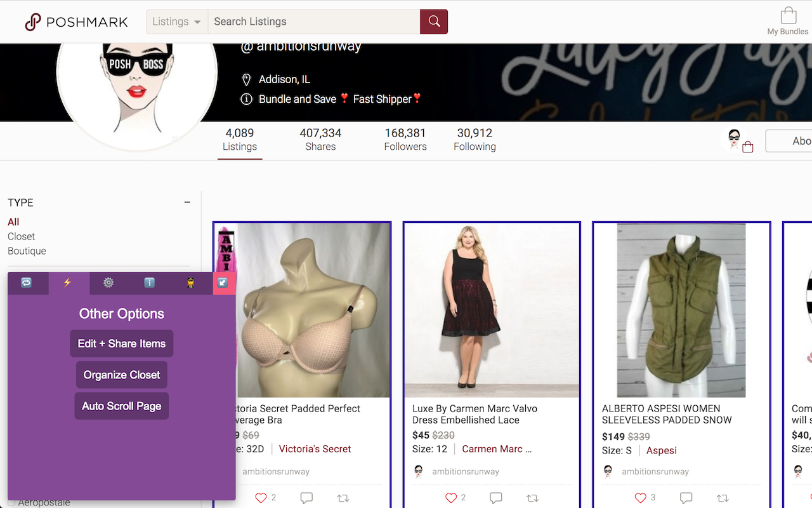812x508 pixels.
Task: Open the info tab in purple panel
Action: (x=150, y=283)
